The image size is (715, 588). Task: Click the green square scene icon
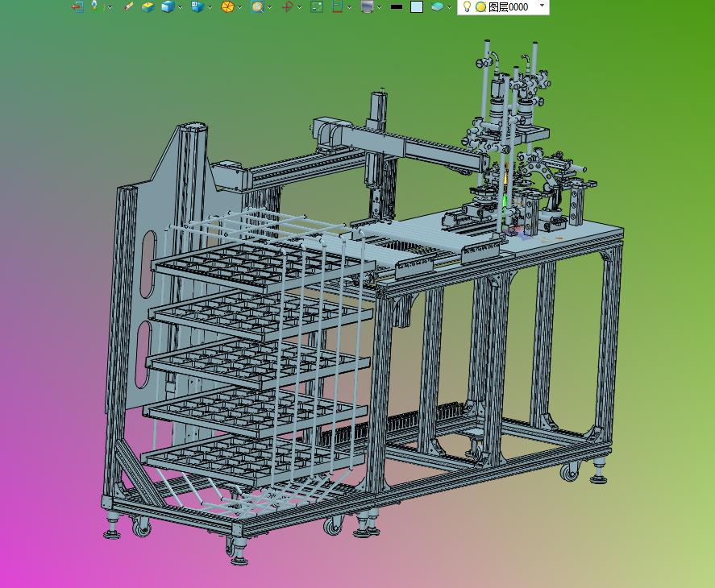coord(317,6)
